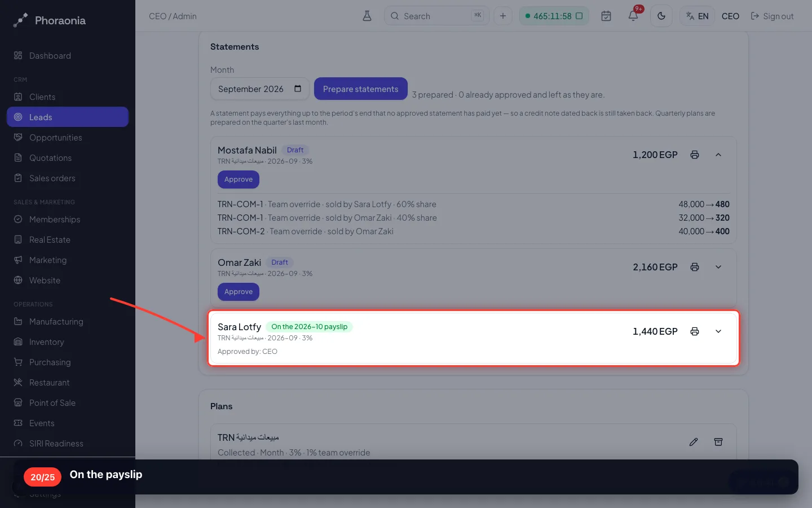Open the calendar icon in top bar
Viewport: 812px width, 508px height.
click(606, 16)
